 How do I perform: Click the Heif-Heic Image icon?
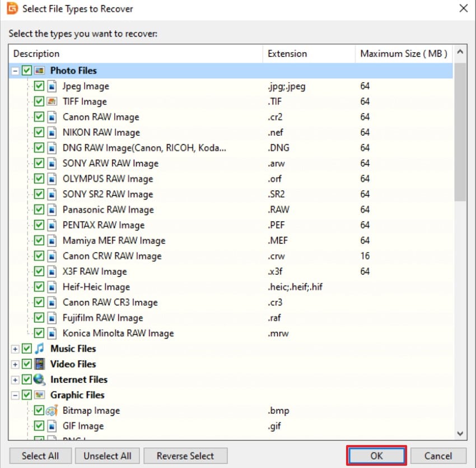52,287
